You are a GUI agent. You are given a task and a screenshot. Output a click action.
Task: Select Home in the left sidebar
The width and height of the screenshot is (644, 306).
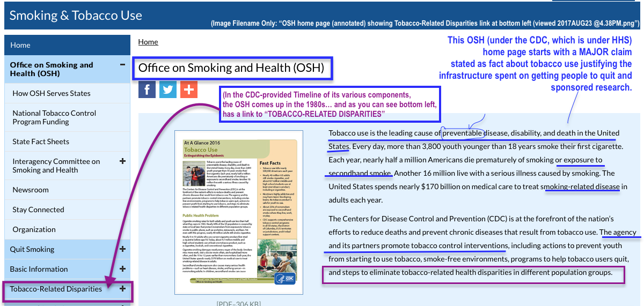coord(20,45)
